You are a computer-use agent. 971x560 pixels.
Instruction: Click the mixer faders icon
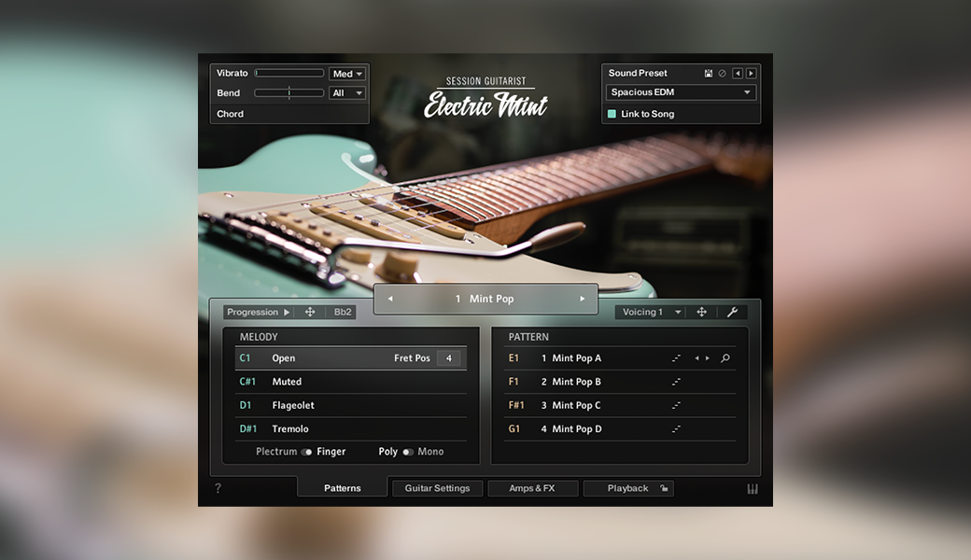(753, 489)
